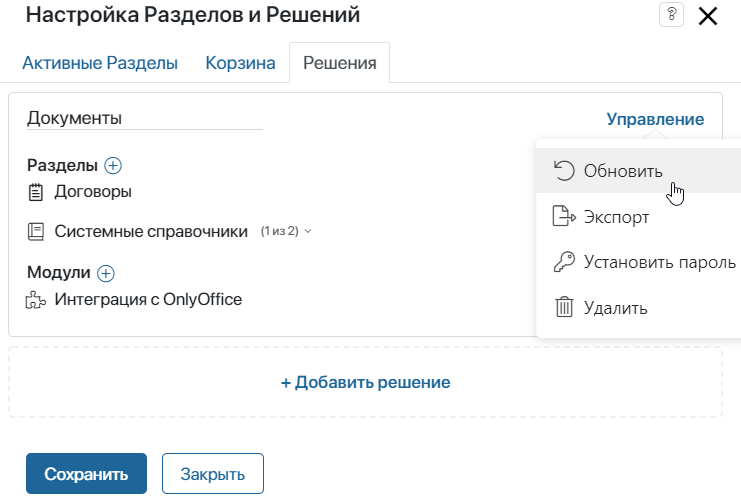Click the Модули heading text

tap(59, 273)
